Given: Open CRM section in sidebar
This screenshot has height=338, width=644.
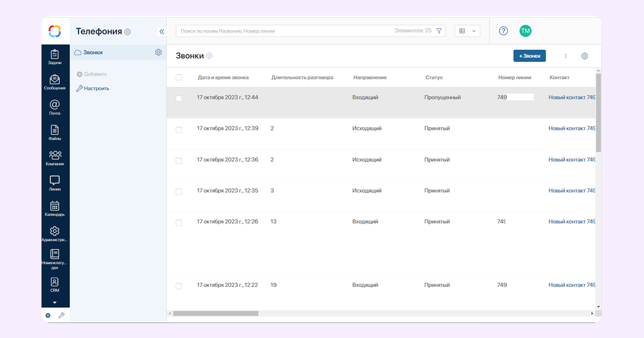Looking at the screenshot, I should point(55,285).
